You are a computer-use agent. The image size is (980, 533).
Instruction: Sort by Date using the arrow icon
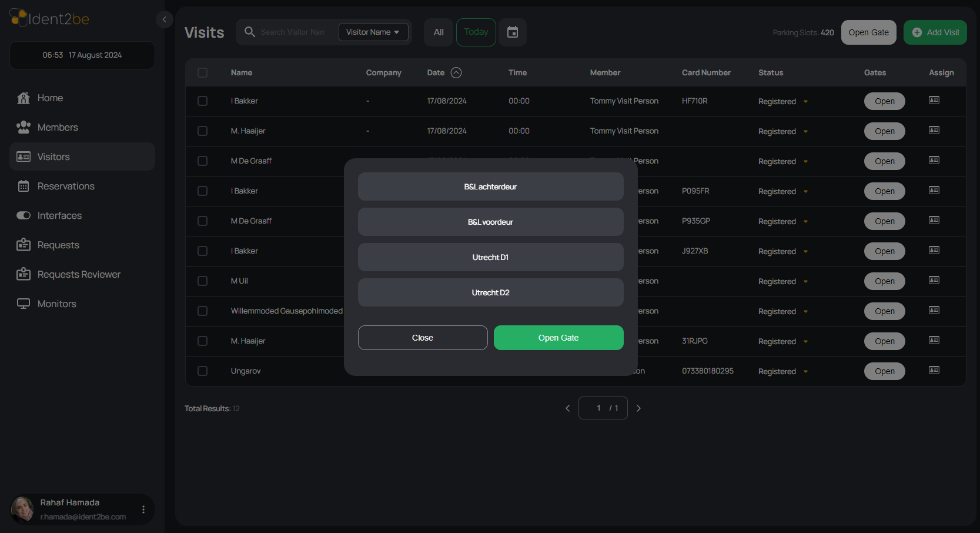click(x=456, y=72)
